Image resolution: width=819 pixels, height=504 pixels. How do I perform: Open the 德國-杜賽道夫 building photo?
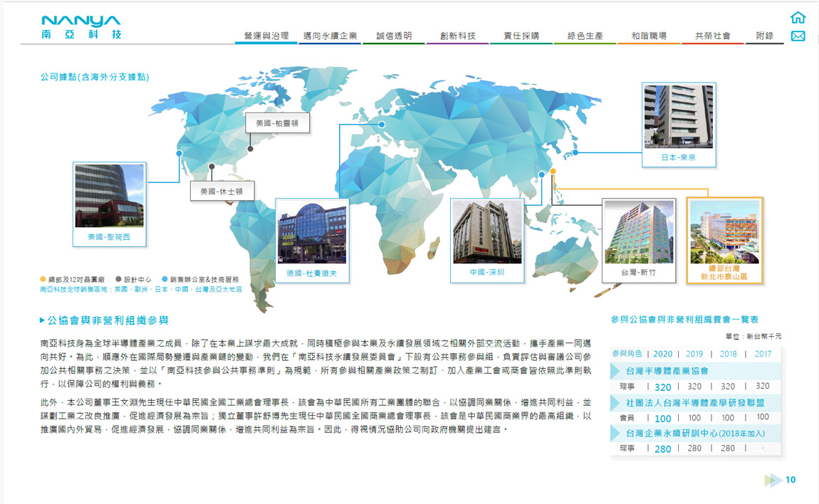[x=312, y=235]
